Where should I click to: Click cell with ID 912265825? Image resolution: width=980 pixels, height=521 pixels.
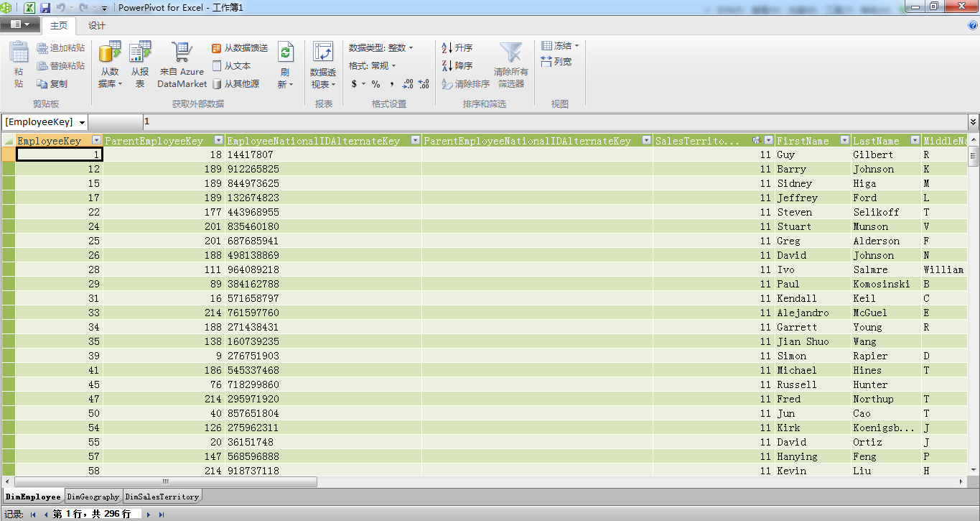point(323,169)
